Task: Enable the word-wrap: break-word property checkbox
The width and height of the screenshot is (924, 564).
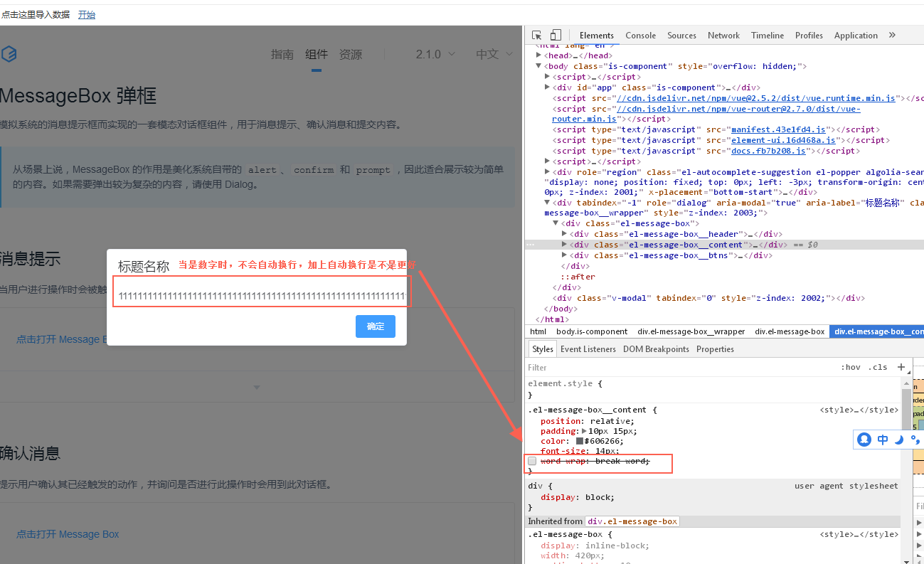Action: click(x=532, y=462)
